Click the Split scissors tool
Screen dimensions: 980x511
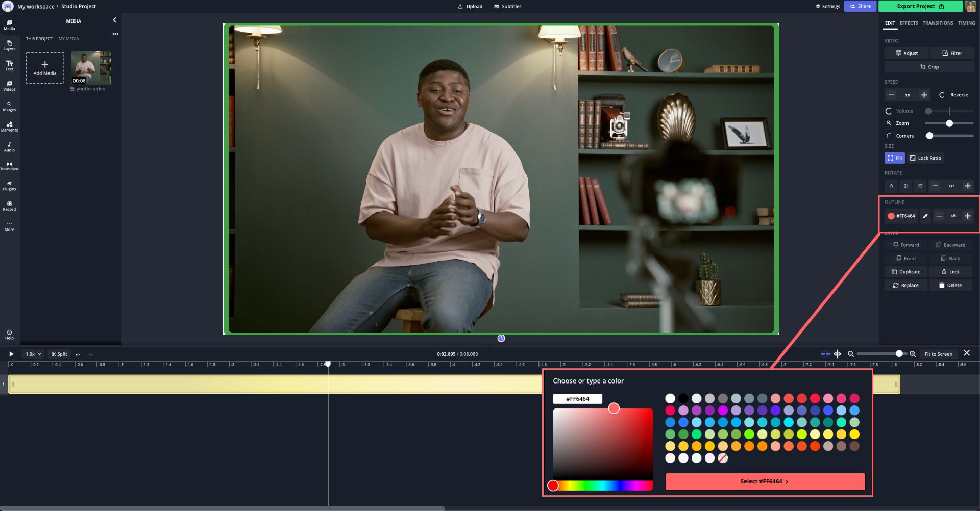pyautogui.click(x=59, y=354)
